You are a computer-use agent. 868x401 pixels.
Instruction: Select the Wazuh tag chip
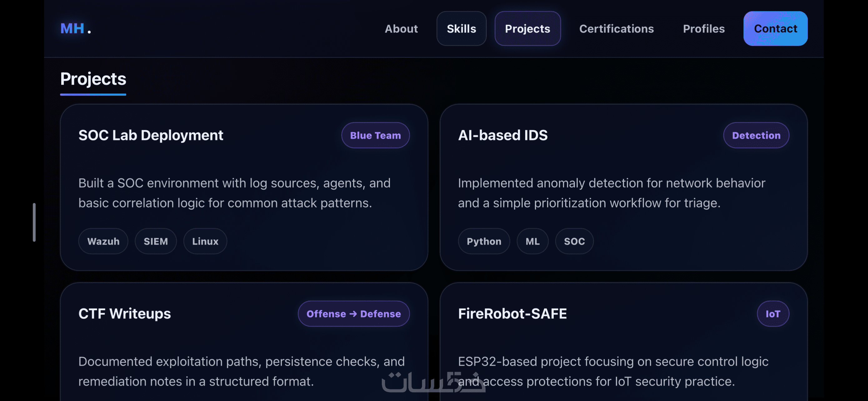(103, 241)
